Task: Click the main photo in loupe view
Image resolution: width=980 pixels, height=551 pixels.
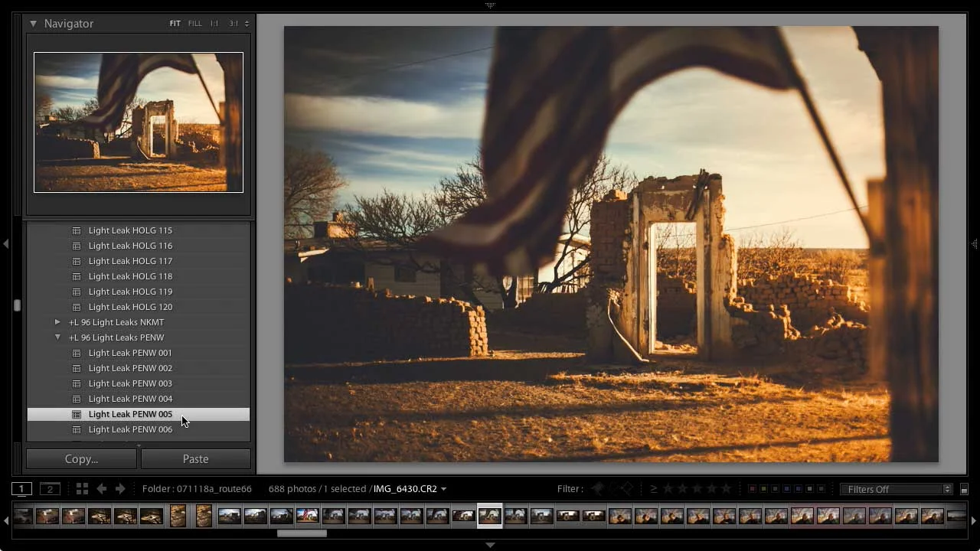Action: point(611,244)
